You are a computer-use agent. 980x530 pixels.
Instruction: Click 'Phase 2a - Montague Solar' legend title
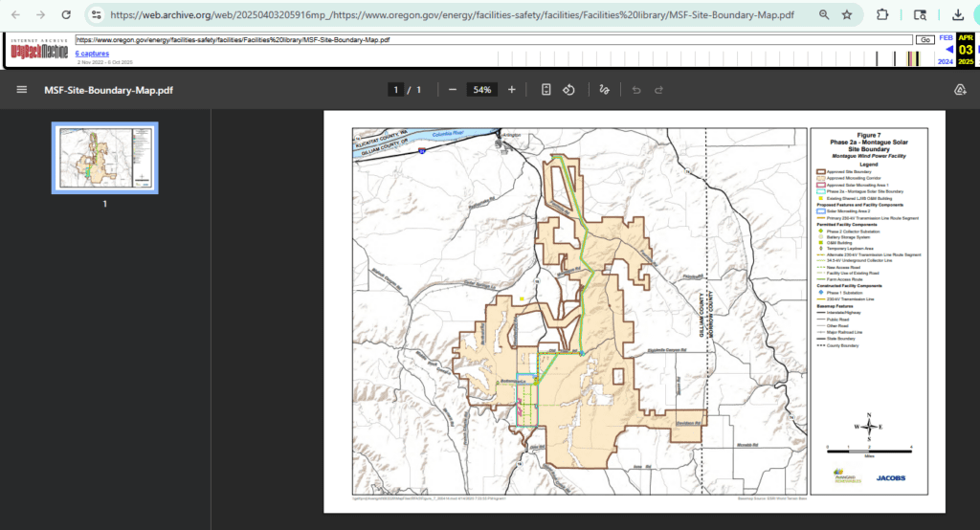(x=869, y=142)
